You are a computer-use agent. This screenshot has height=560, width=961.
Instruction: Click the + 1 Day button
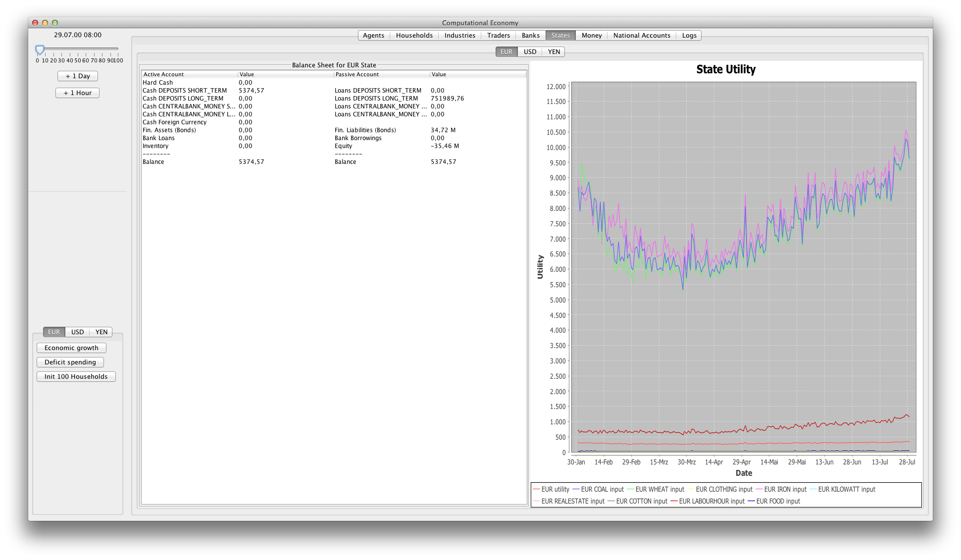point(78,76)
